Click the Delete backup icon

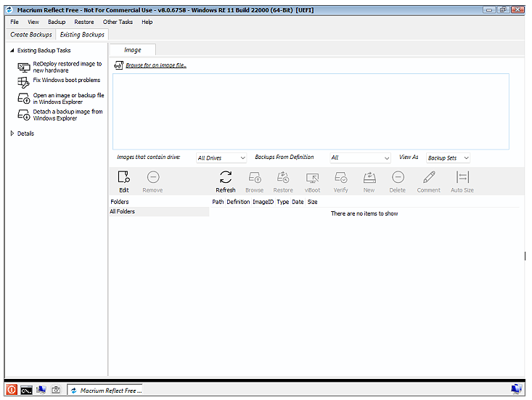(x=398, y=177)
